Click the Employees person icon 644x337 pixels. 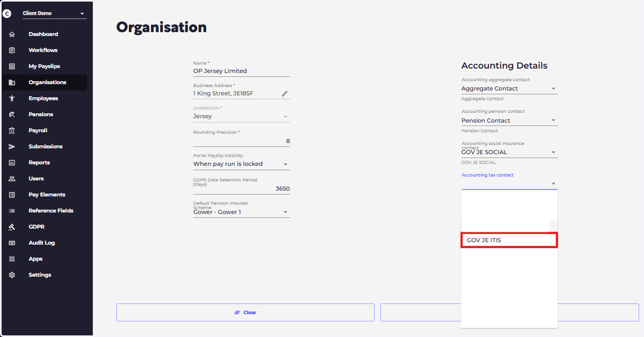click(12, 99)
